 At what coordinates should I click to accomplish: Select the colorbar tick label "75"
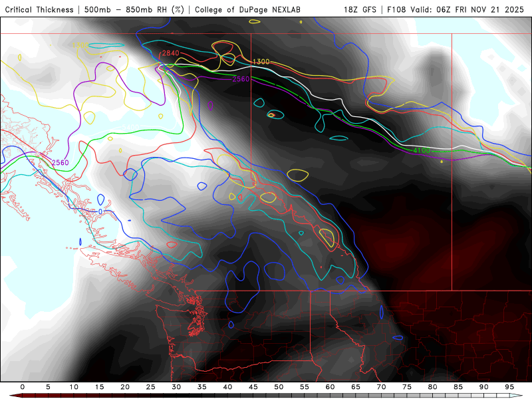point(407,387)
